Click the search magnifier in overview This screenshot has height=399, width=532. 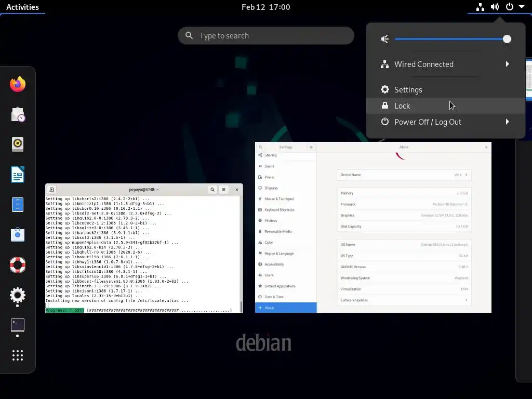click(189, 35)
